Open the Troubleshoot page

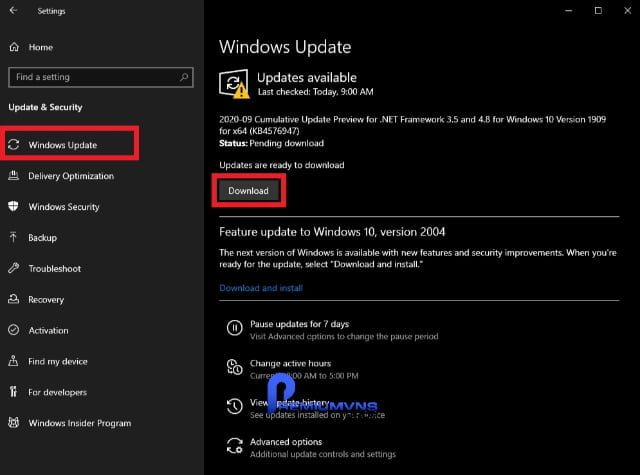[x=55, y=269]
